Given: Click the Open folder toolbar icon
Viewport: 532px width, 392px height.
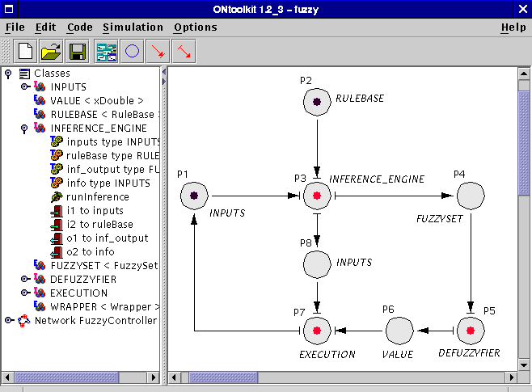Looking at the screenshot, I should (x=51, y=52).
